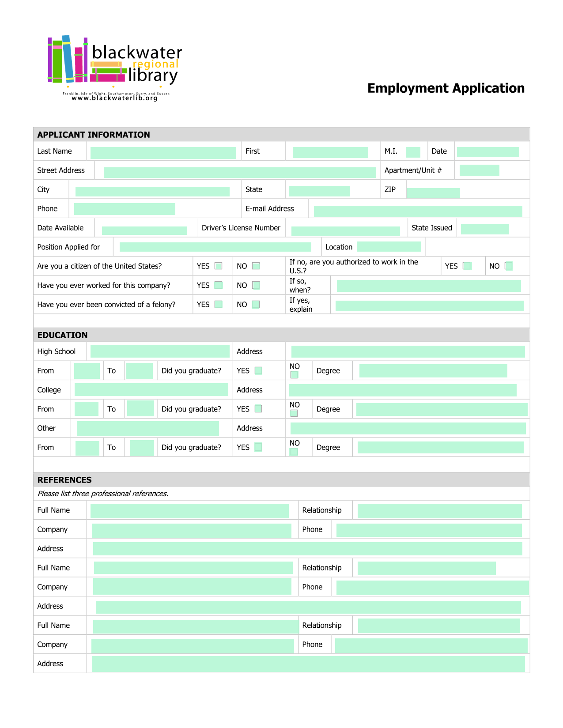Image resolution: width=563 pixels, height=728 pixels.
Task: Check YES for High School graduation
Action: [x=258, y=371]
